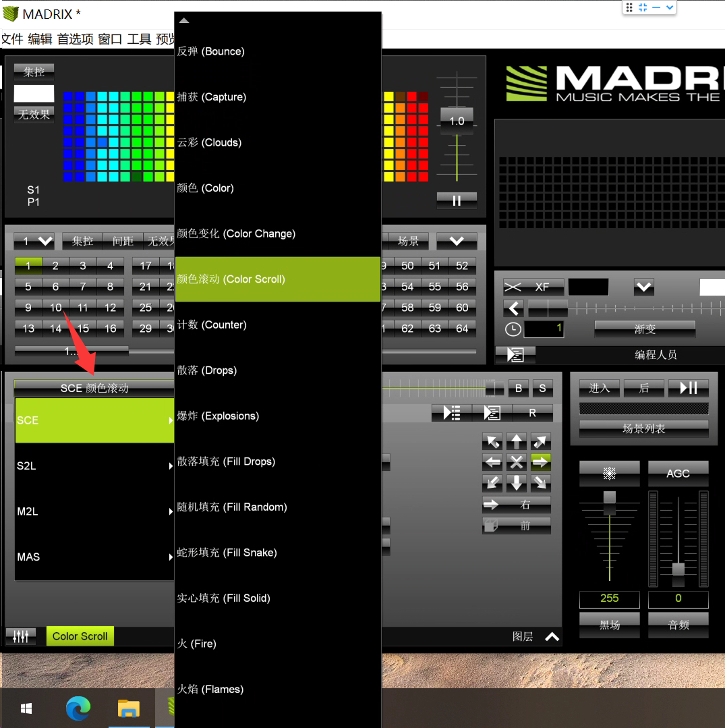Select the left direction arrow
The image size is (725, 728).
coord(492,462)
